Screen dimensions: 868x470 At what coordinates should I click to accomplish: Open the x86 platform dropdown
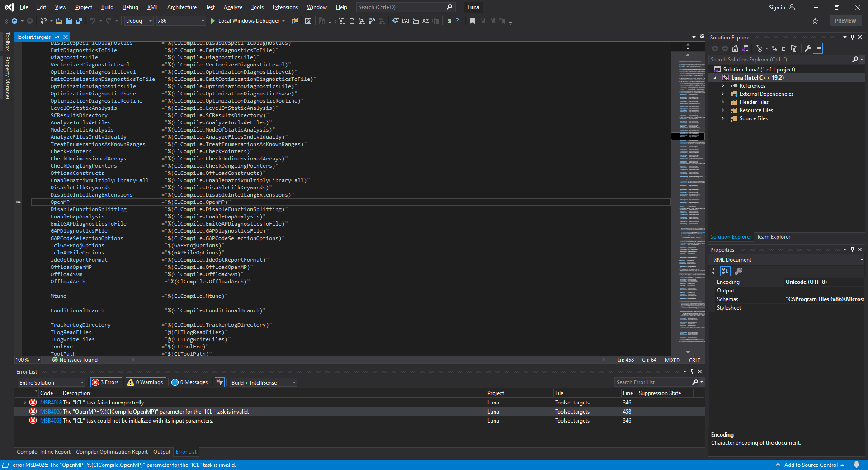click(x=180, y=21)
